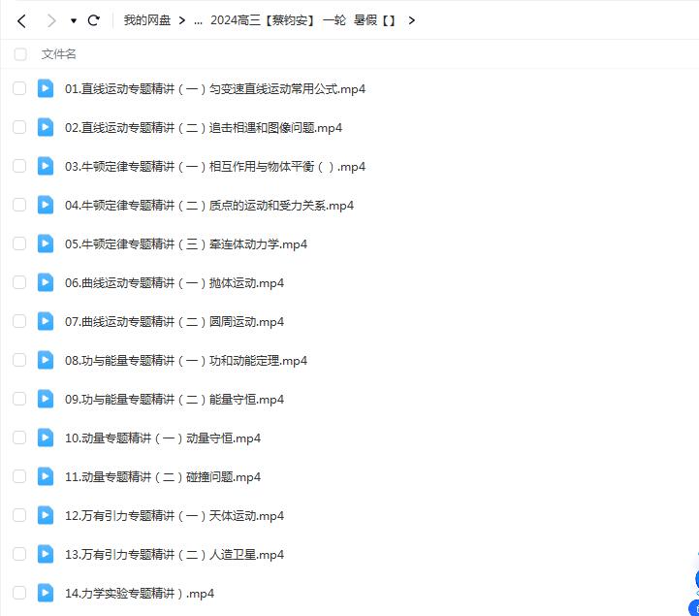Check the box for 01.直线运动专题精讲 video
Screen dimensions: 699x616
(x=19, y=88)
